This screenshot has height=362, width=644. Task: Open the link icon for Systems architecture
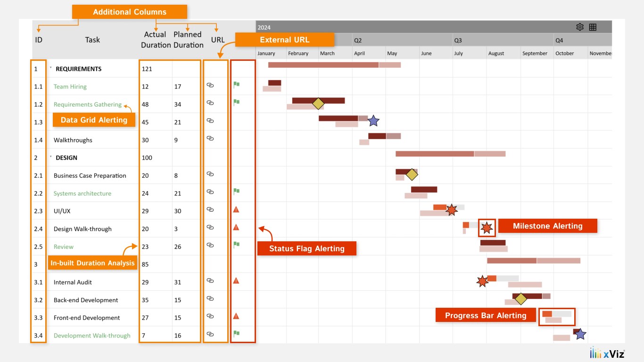tap(210, 192)
